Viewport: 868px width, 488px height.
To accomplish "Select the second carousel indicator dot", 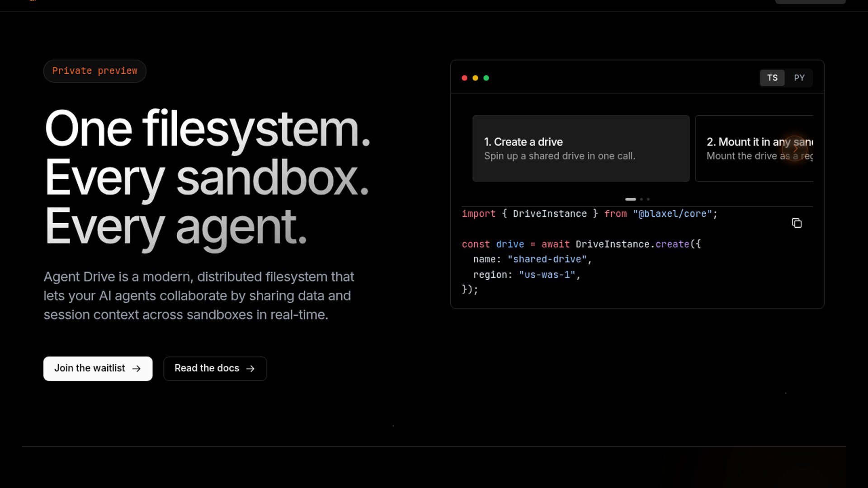I will [x=642, y=199].
